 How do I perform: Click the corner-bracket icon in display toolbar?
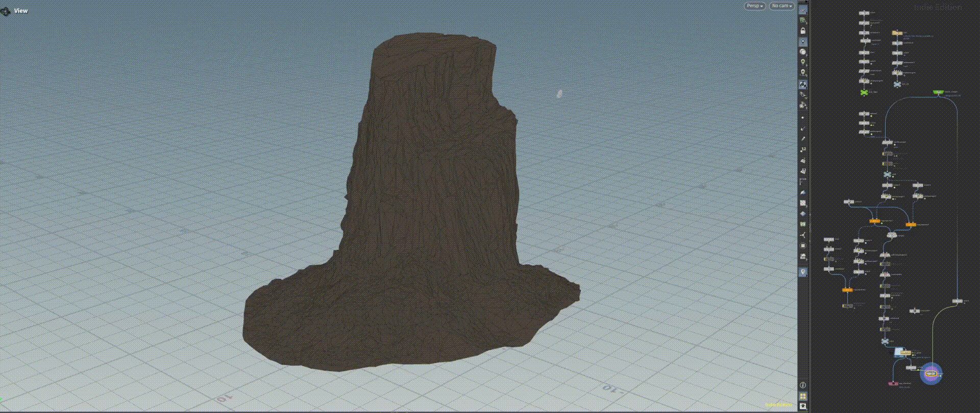click(803, 182)
